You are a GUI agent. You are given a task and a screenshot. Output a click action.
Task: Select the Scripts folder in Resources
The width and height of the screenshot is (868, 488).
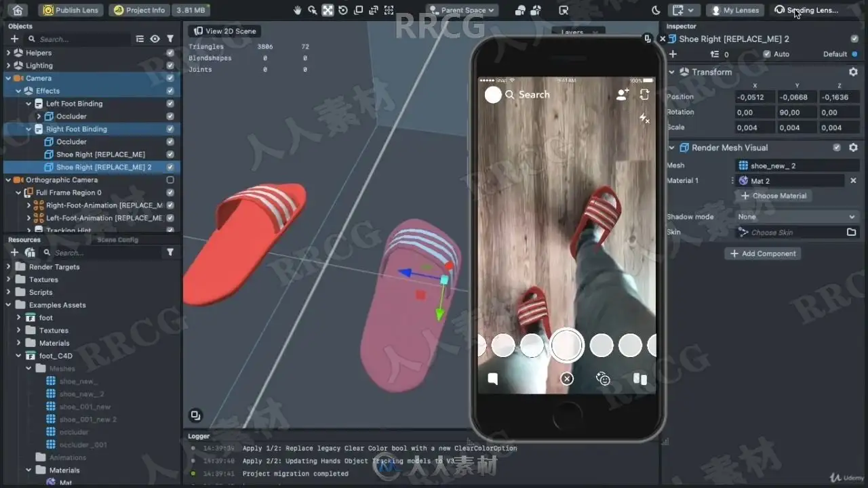pyautogui.click(x=41, y=292)
